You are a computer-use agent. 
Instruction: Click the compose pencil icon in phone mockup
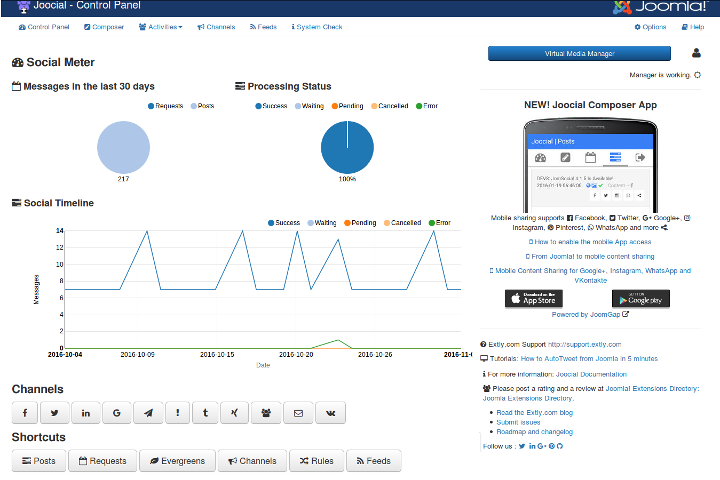tap(565, 158)
